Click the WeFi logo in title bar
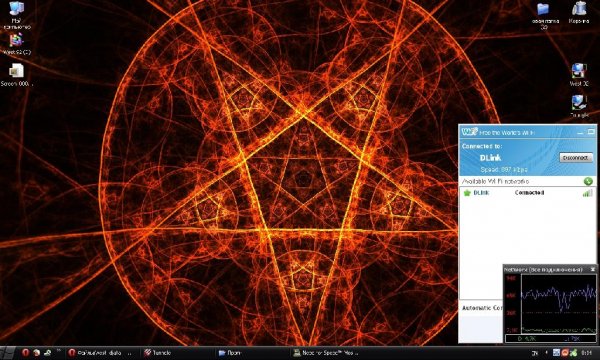Viewport: 600px width, 360px height. 469,132
